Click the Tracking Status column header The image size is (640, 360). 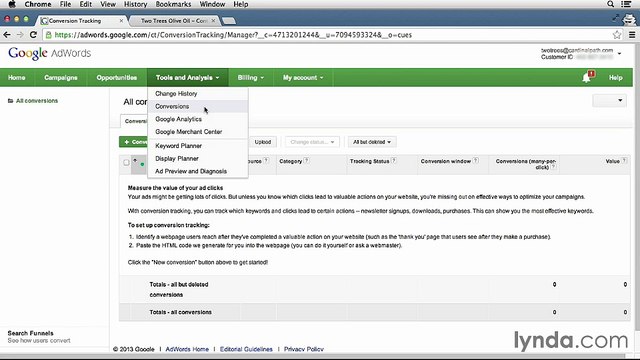click(x=369, y=161)
